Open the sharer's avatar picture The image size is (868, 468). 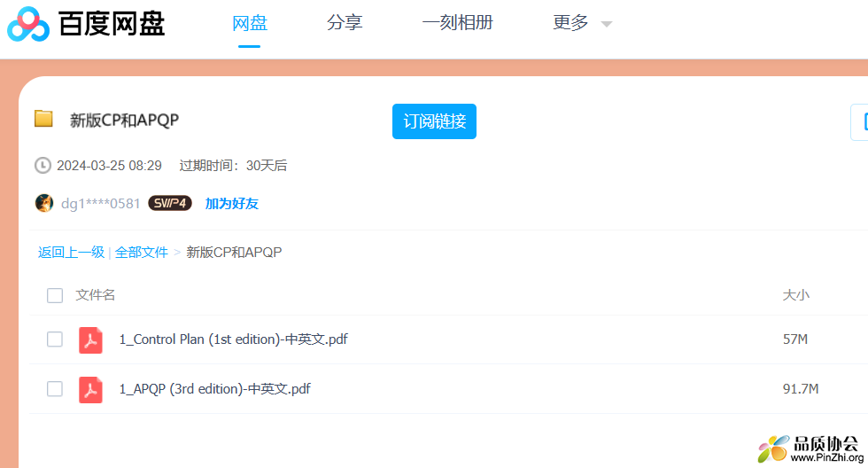coord(44,203)
